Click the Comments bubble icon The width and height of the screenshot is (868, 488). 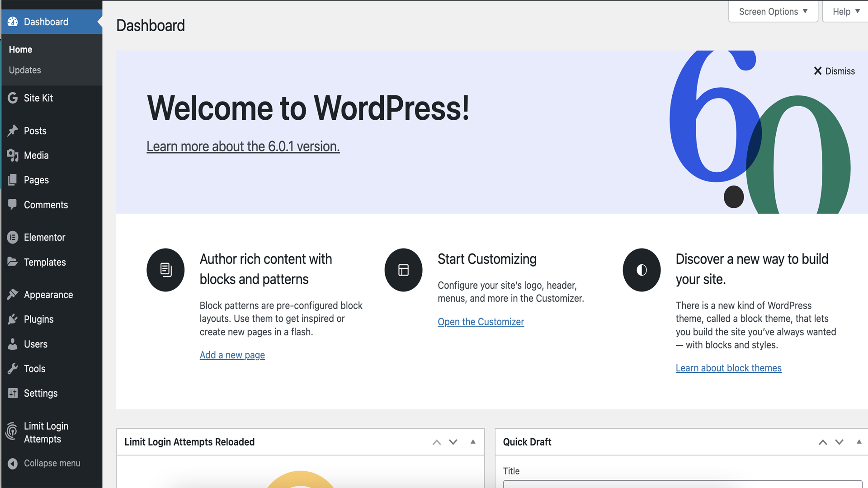coord(13,205)
